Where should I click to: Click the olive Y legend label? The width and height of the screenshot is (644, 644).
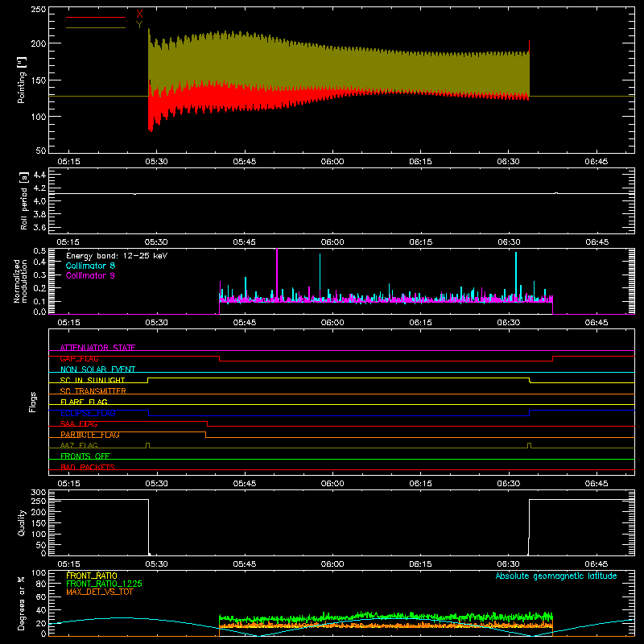tap(139, 25)
